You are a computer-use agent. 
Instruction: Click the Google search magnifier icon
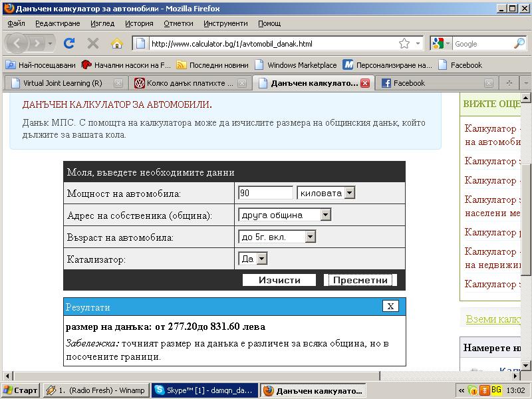pos(519,44)
